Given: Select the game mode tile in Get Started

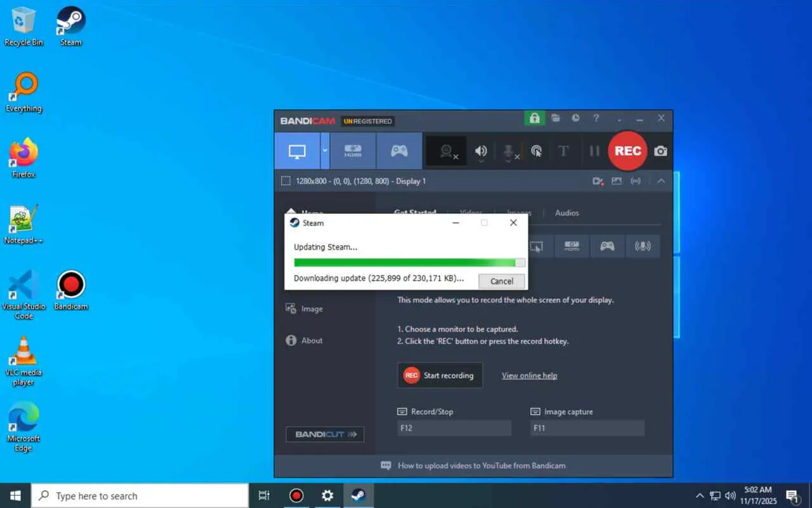Looking at the screenshot, I should 607,246.
